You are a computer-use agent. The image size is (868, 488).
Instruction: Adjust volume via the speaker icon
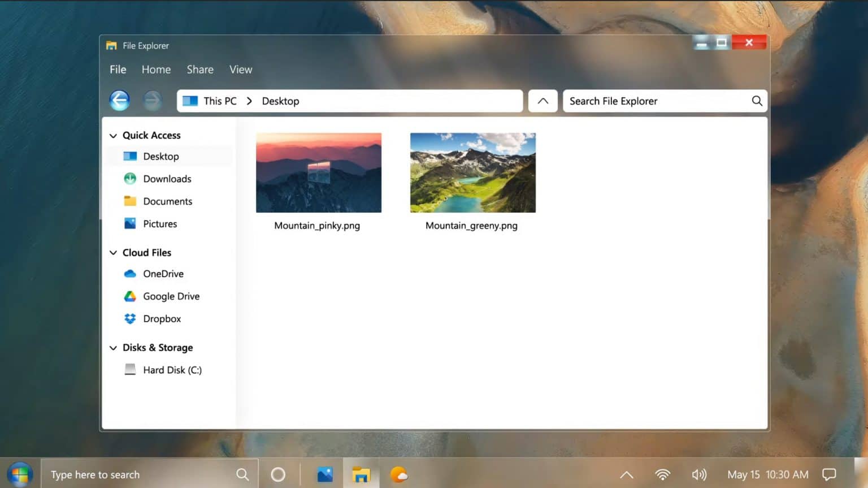(699, 474)
